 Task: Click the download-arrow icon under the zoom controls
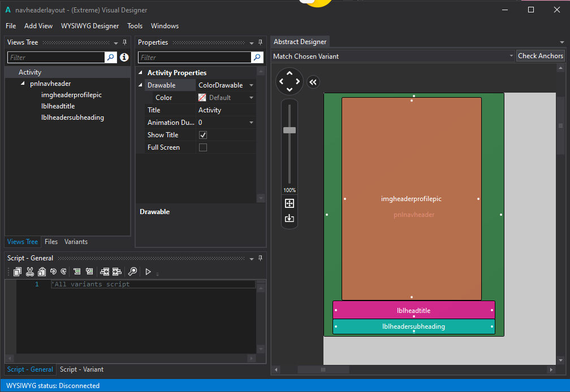coord(290,218)
